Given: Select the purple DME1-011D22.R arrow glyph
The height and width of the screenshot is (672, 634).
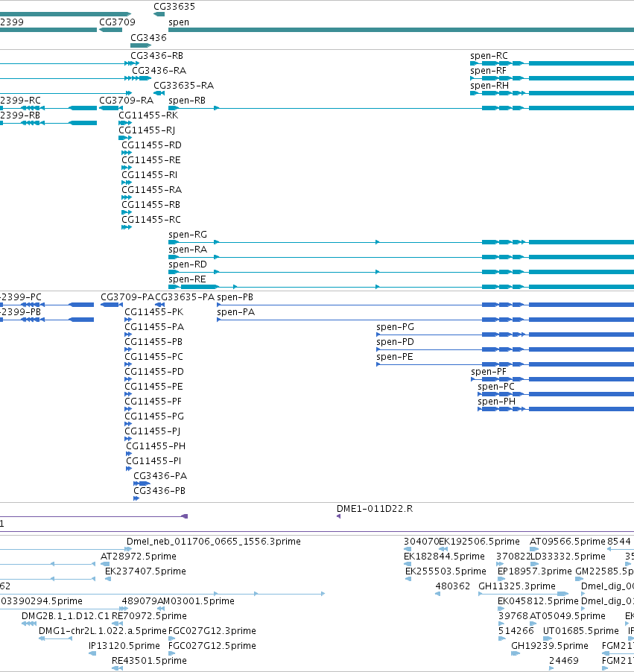Looking at the screenshot, I should 339,517.
